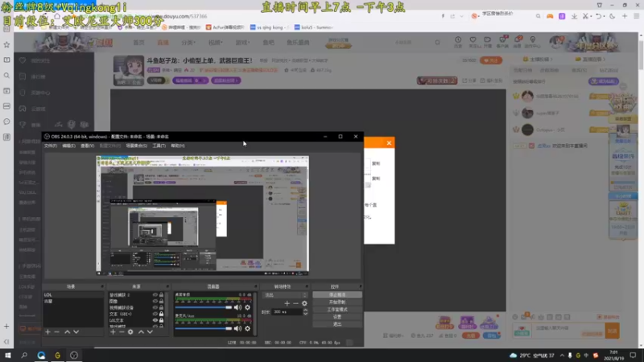Pop out the sources dock panel
The height and width of the screenshot is (362, 644).
[167, 286]
